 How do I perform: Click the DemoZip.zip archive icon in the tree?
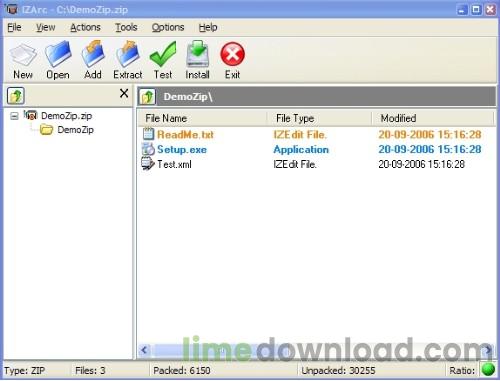pyautogui.click(x=30, y=115)
